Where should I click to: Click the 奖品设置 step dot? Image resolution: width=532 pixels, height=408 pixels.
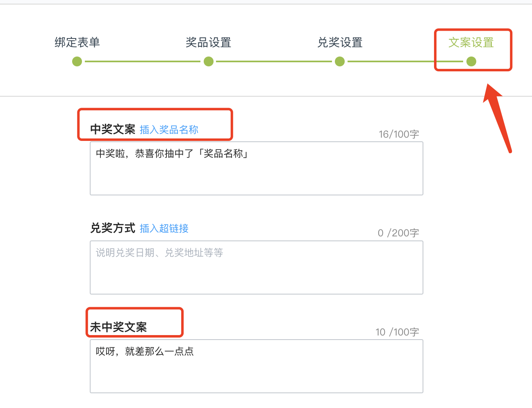(x=209, y=61)
